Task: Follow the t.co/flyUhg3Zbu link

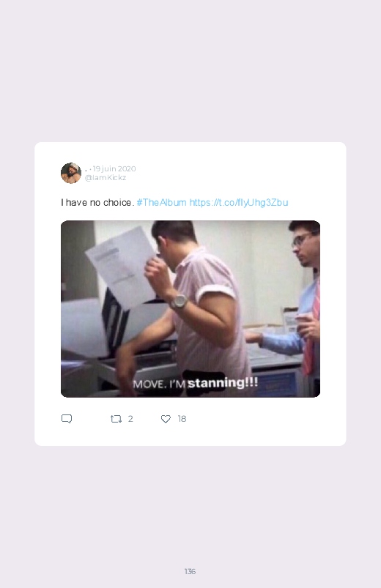Action: (239, 203)
